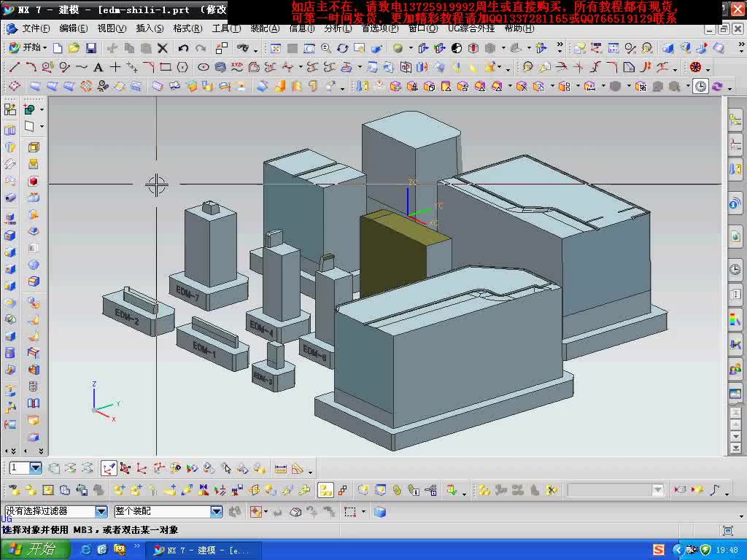Screen dimensions: 747x560
Task: Click the Measure Distance ruler icon
Action: pyautogui.click(x=281, y=469)
